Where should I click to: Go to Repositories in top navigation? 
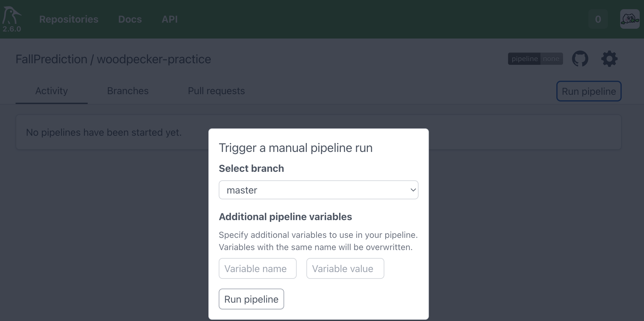(x=69, y=19)
